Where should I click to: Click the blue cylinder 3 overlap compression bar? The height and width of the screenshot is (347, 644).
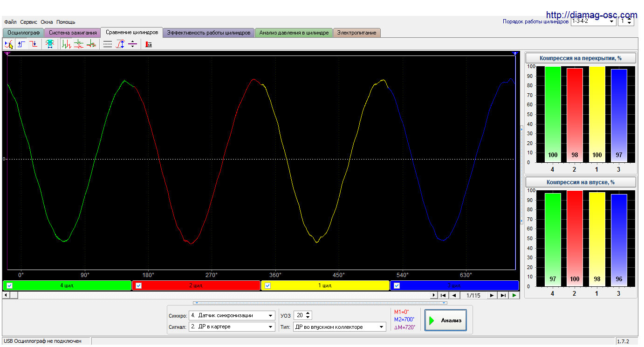coord(619,116)
